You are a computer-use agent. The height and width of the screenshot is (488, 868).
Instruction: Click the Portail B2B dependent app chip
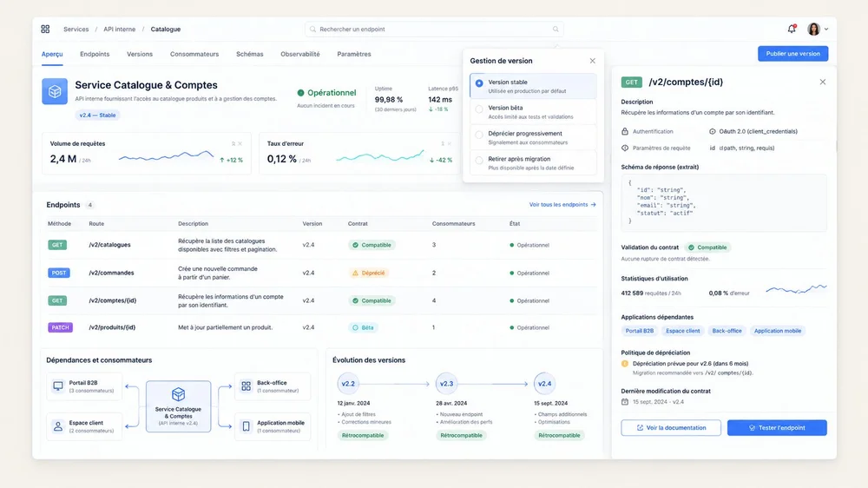coord(640,331)
